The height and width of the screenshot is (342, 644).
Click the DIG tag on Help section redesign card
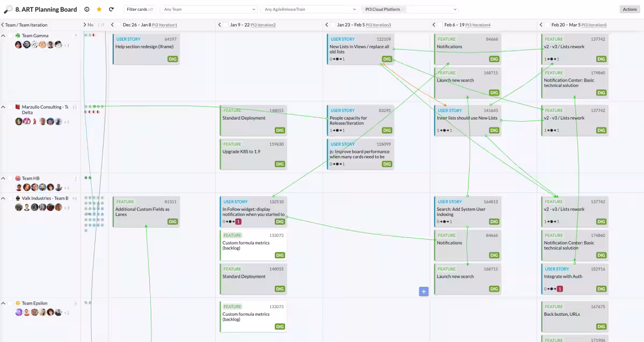pyautogui.click(x=172, y=59)
